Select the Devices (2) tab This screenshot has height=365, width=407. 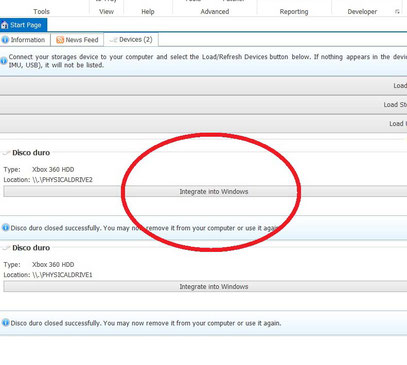tap(131, 40)
